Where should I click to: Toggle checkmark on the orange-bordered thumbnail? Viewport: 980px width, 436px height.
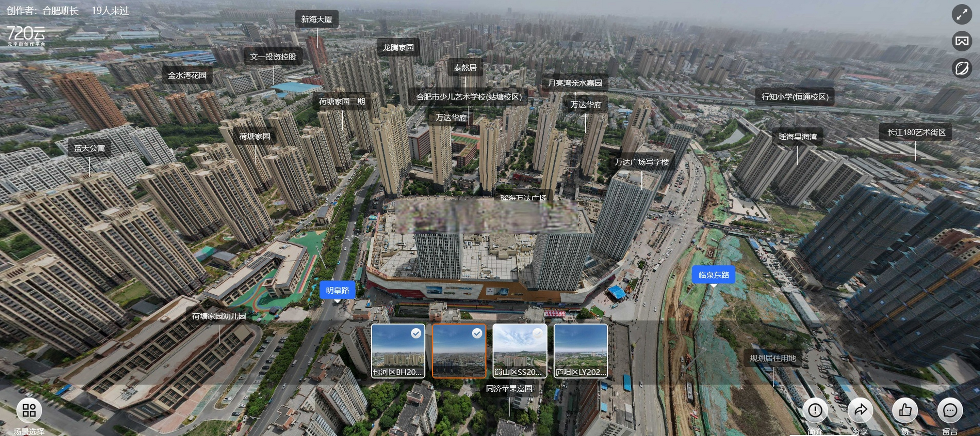(477, 333)
